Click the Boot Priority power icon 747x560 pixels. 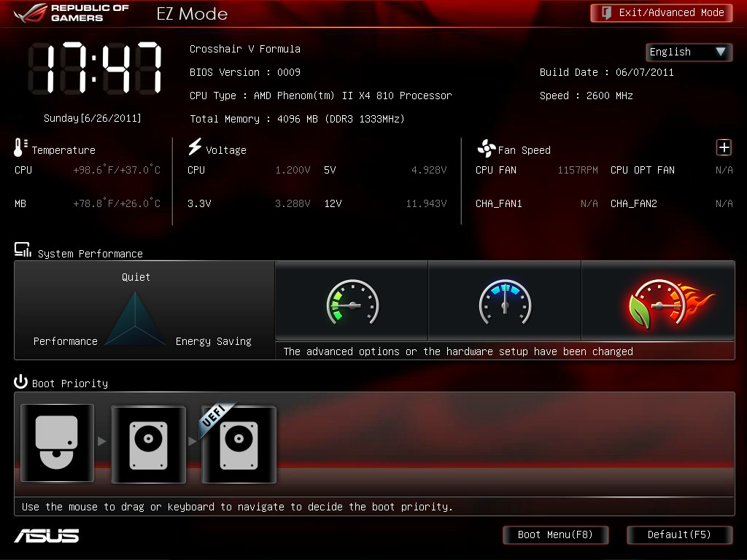pyautogui.click(x=20, y=382)
